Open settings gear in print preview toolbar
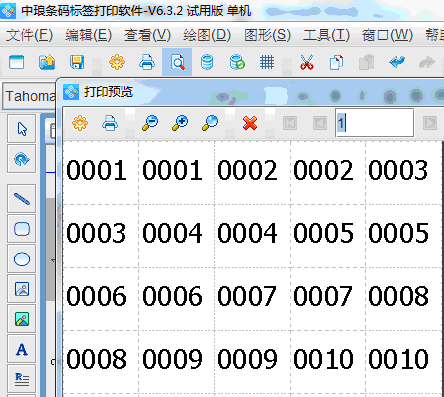 80,123
